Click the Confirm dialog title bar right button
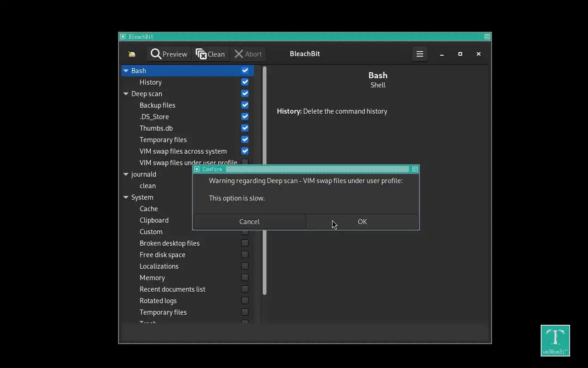588x368 pixels. click(x=415, y=169)
